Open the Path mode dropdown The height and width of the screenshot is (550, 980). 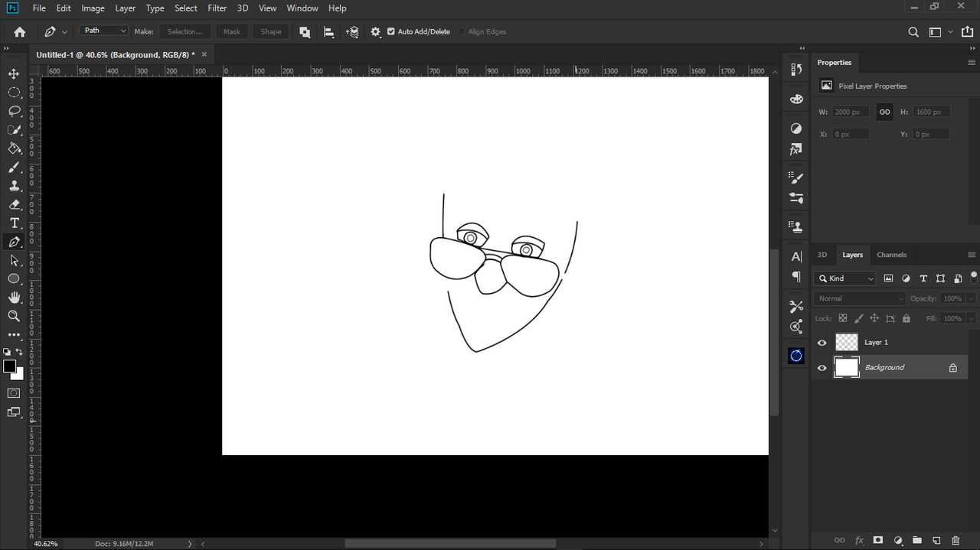103,31
